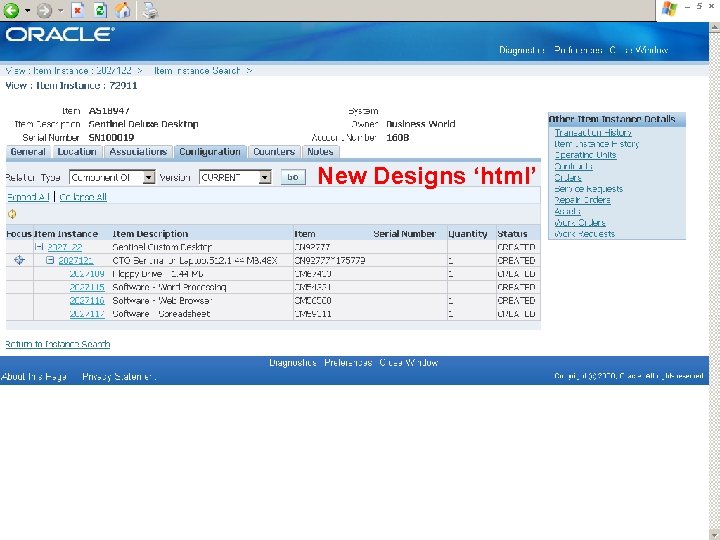The image size is (720, 540).
Task: Open the Repair Orders sidebar link
Action: click(582, 200)
